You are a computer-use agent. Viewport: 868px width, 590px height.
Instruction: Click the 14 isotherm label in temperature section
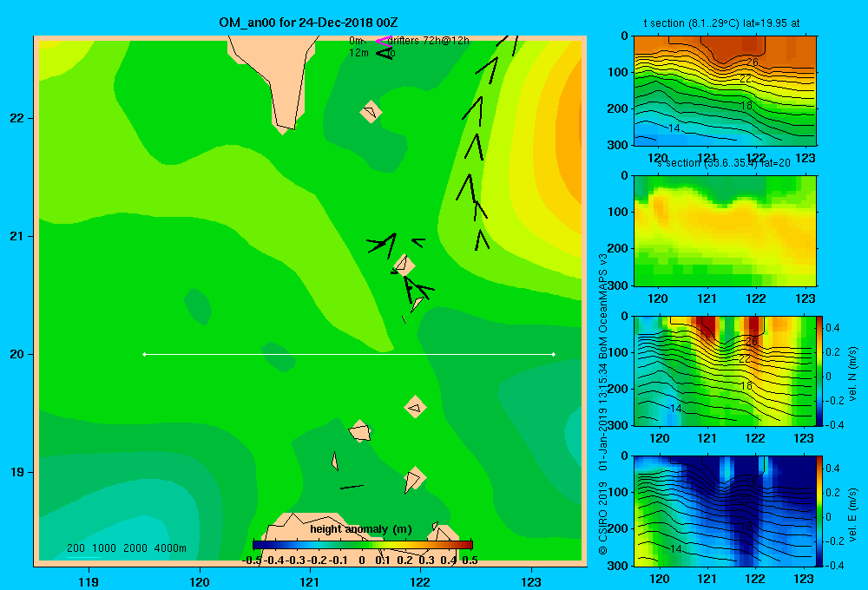tap(674, 128)
